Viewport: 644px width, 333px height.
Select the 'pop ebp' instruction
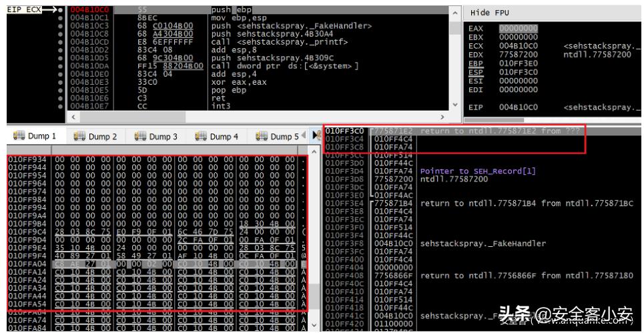coord(228,90)
